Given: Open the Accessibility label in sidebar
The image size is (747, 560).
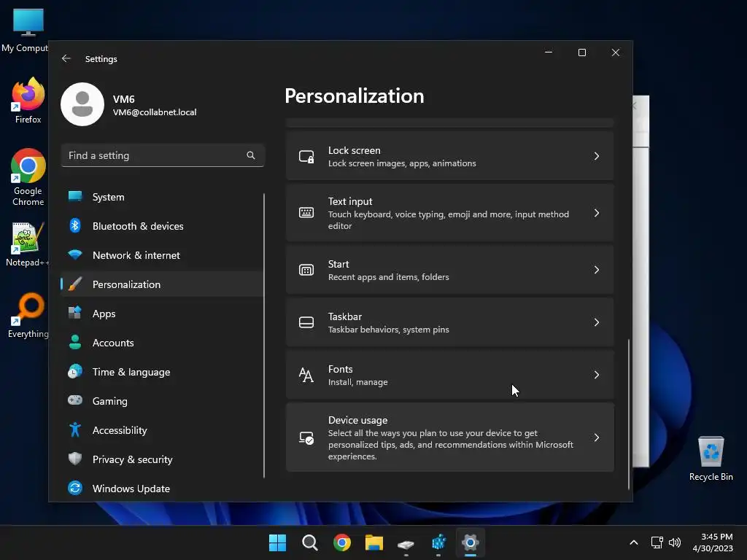Looking at the screenshot, I should [x=120, y=430].
